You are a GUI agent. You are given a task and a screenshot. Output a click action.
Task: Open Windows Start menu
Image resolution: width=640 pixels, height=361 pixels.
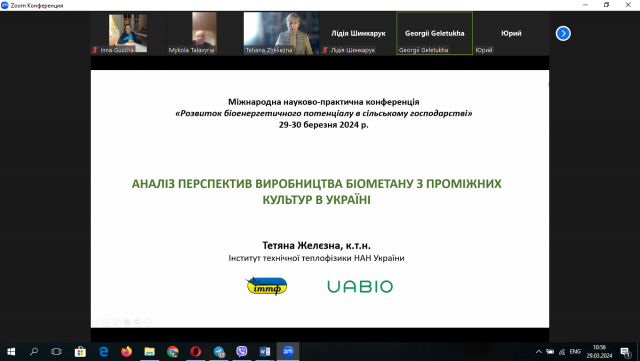11,352
